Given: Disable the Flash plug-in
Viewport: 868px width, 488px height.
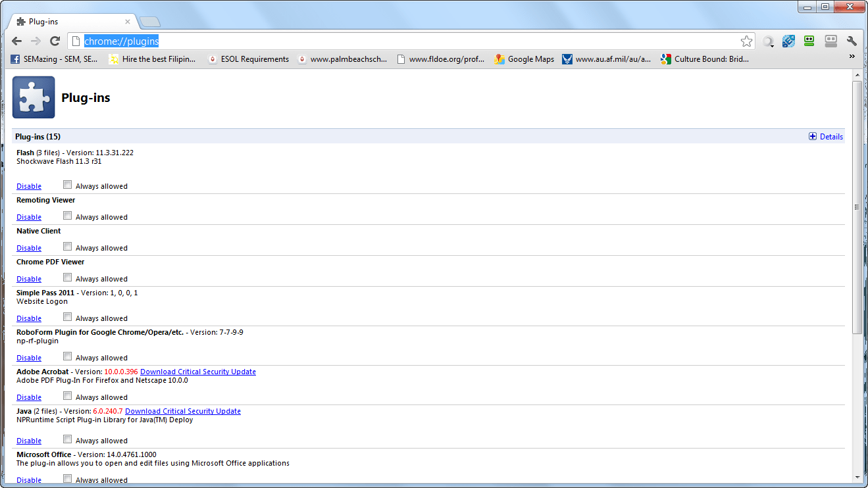Looking at the screenshot, I should tap(29, 186).
